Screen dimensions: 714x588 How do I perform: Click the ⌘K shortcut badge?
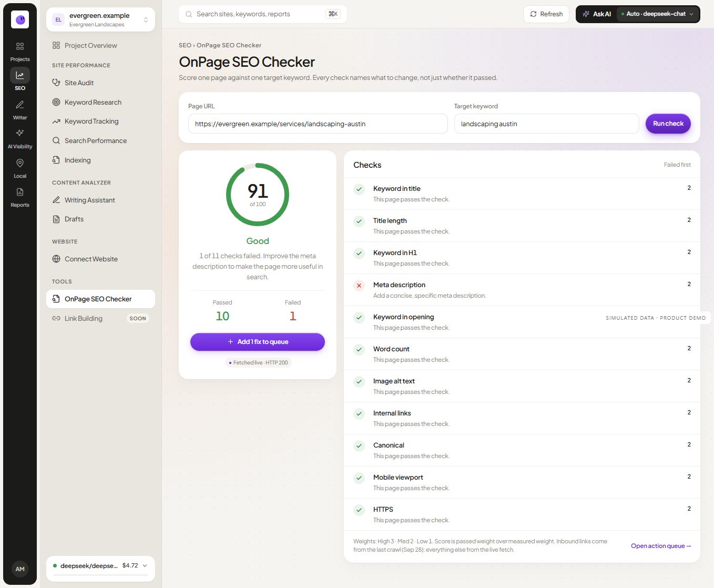tap(333, 14)
